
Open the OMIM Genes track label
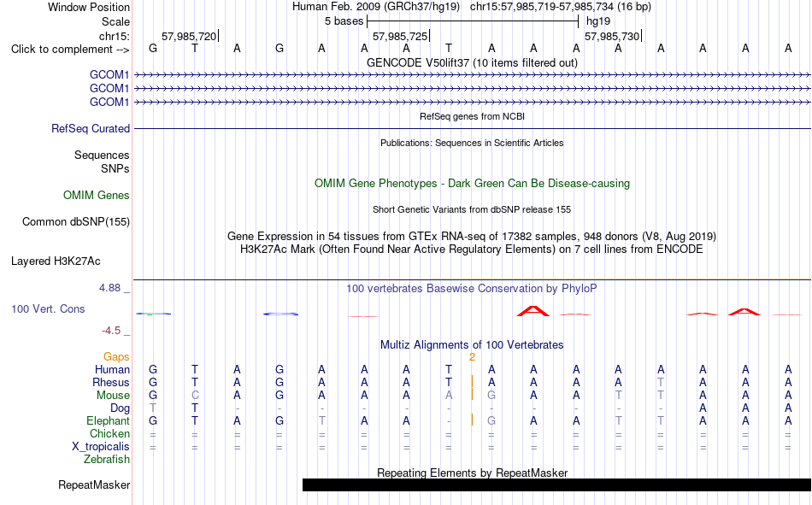[97, 196]
